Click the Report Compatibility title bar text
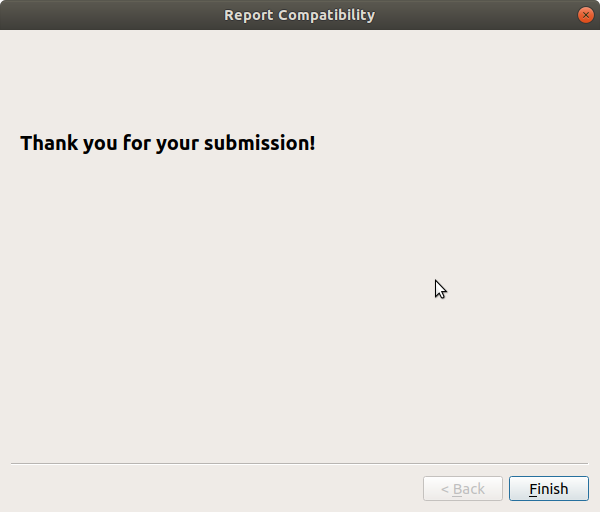 pyautogui.click(x=300, y=15)
